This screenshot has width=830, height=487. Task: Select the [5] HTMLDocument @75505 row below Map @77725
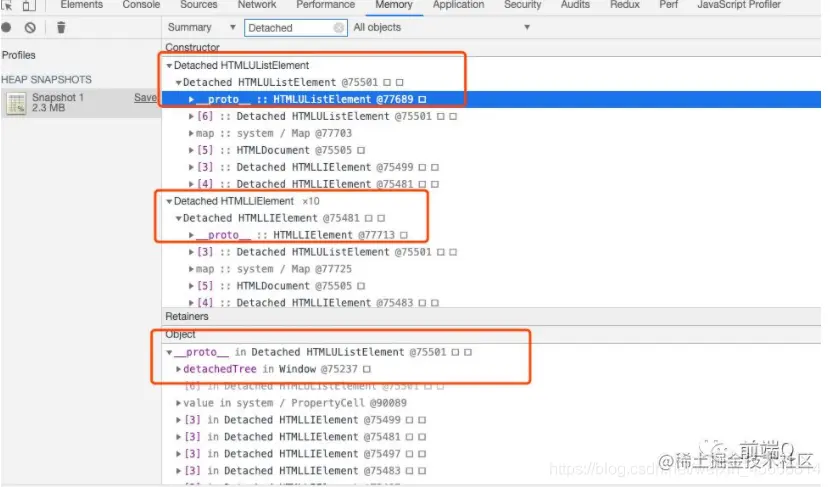pos(491,286)
